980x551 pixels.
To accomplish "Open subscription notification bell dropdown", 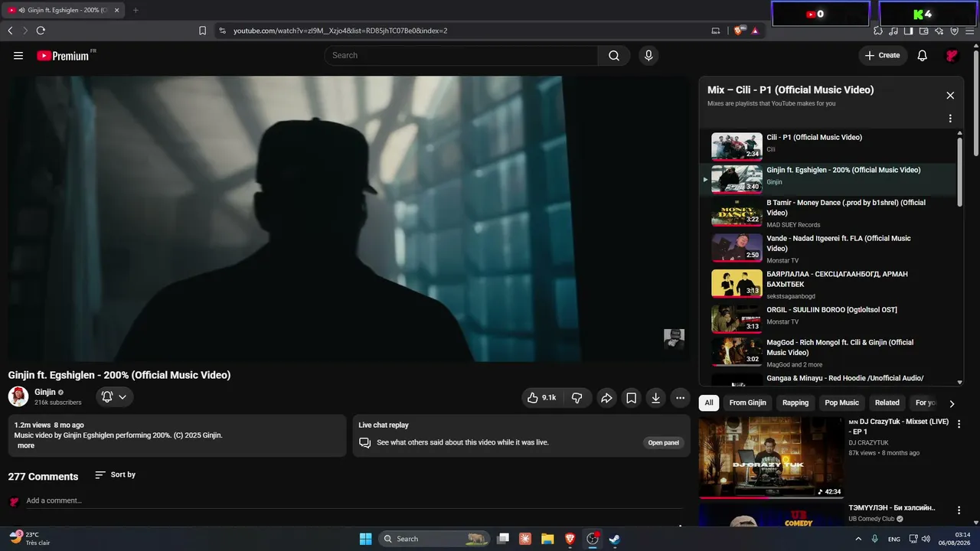I will [115, 397].
